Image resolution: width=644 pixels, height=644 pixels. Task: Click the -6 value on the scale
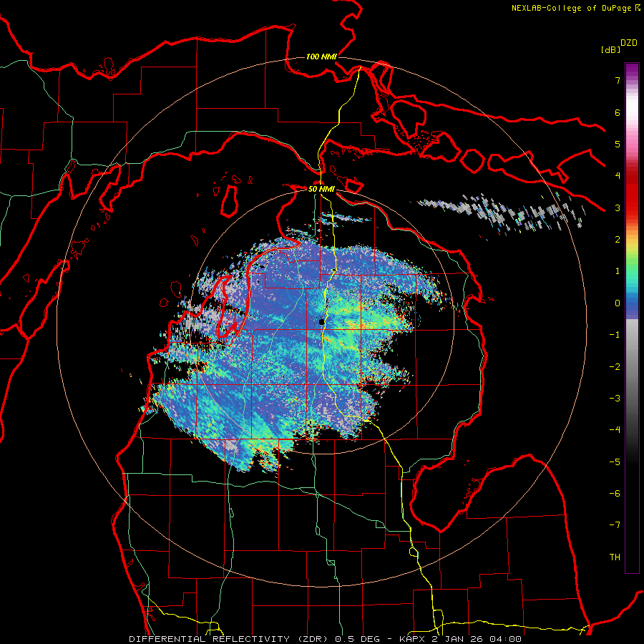[615, 494]
